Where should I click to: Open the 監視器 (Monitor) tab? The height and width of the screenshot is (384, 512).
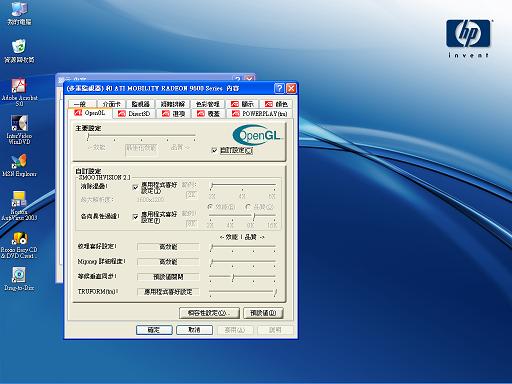[x=141, y=104]
